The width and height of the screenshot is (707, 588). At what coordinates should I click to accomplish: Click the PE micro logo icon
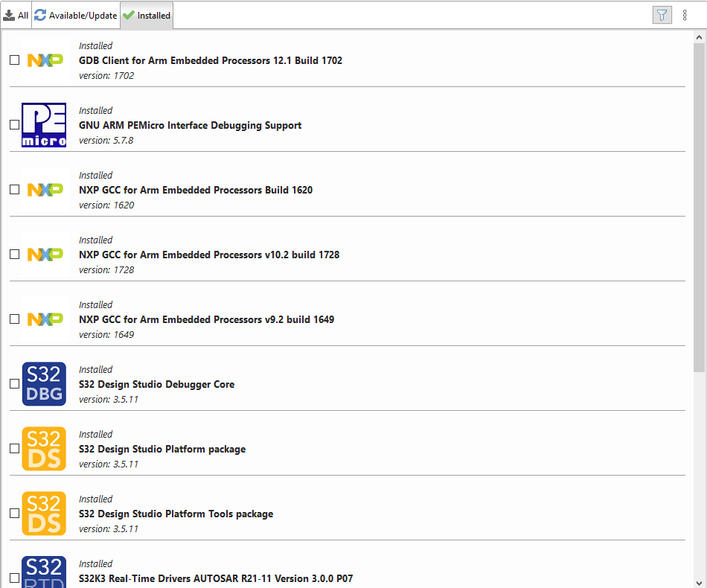pyautogui.click(x=44, y=125)
